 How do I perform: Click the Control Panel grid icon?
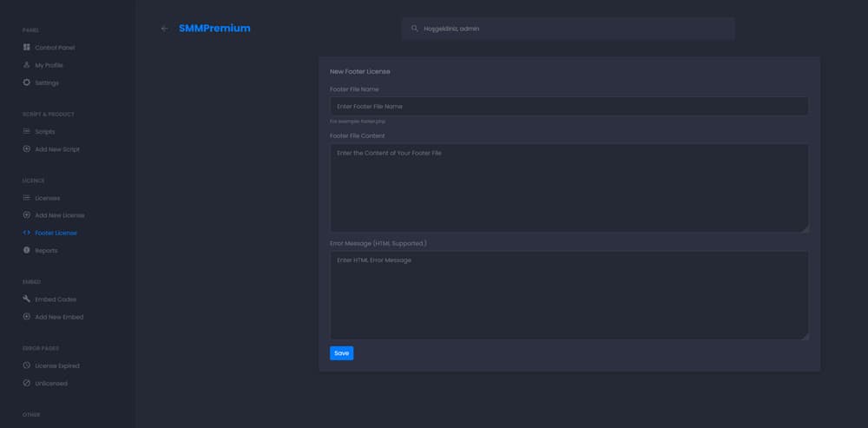27,48
